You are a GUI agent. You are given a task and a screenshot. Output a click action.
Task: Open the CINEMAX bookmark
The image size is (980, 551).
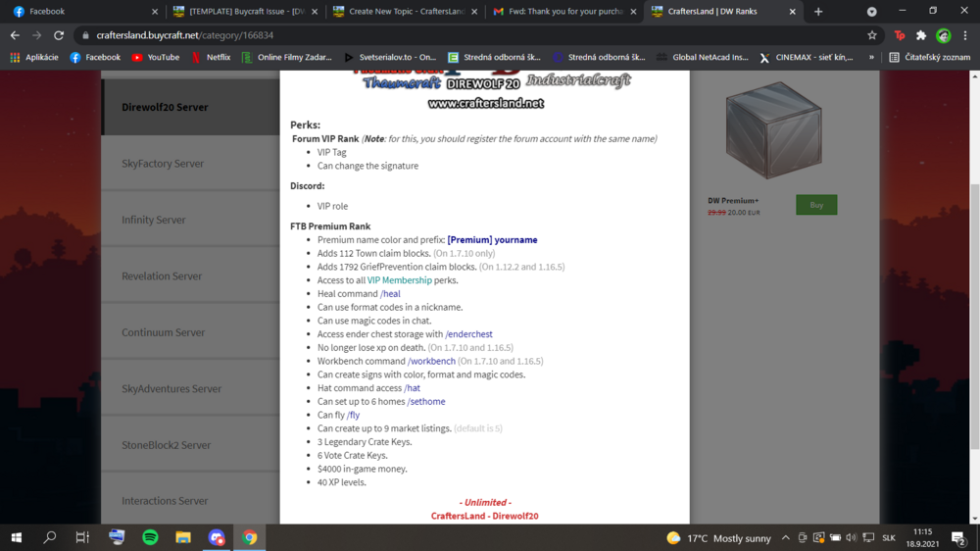(807, 57)
